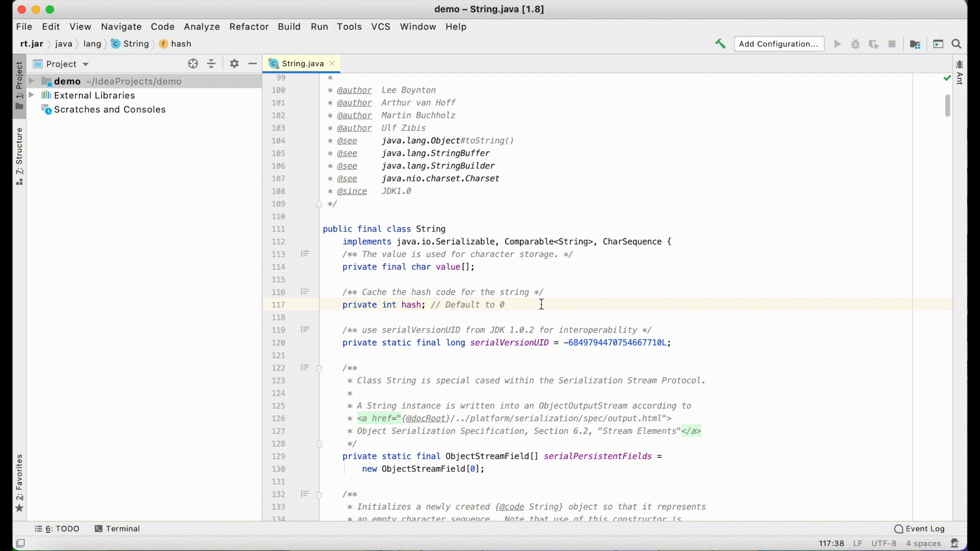Click the Add Configuration button

click(x=778, y=44)
